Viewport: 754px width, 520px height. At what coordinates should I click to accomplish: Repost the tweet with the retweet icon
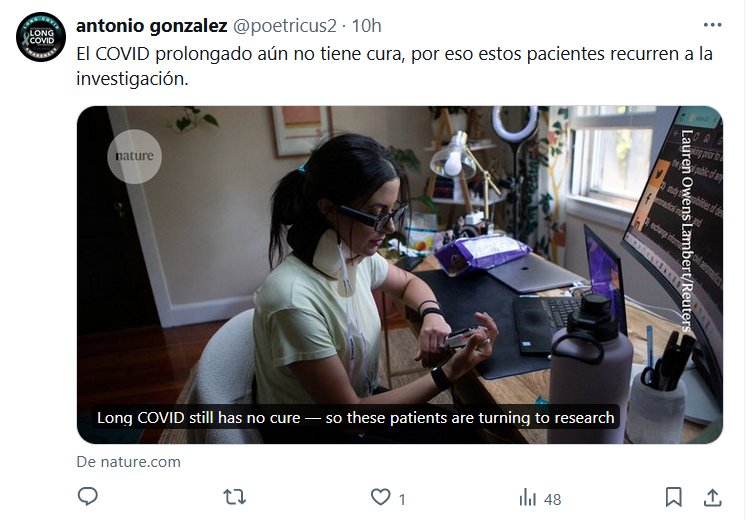pos(235,496)
